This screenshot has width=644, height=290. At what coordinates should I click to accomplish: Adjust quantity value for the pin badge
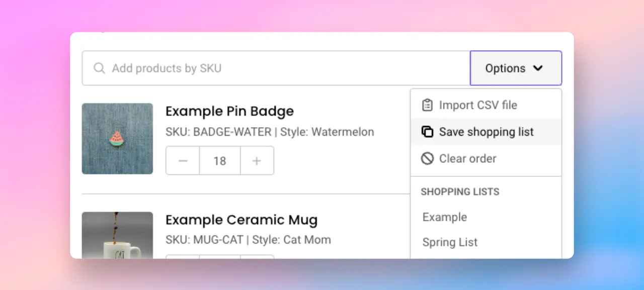point(220,160)
